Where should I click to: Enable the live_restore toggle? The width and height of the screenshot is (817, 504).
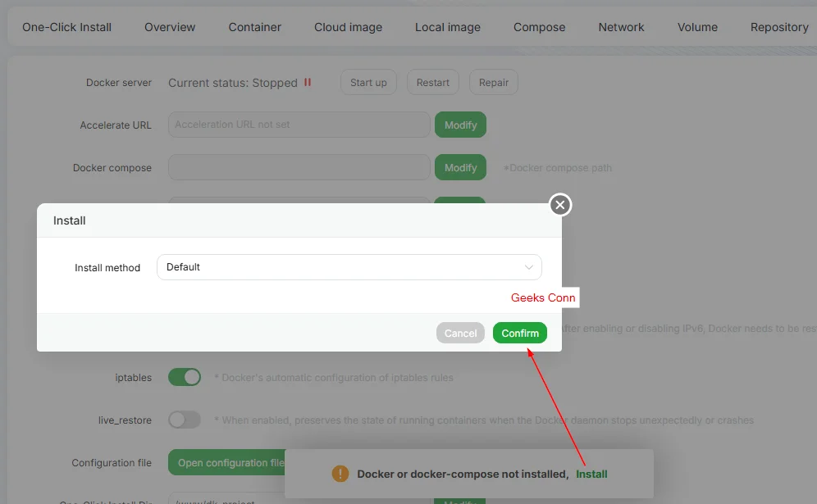coord(184,420)
